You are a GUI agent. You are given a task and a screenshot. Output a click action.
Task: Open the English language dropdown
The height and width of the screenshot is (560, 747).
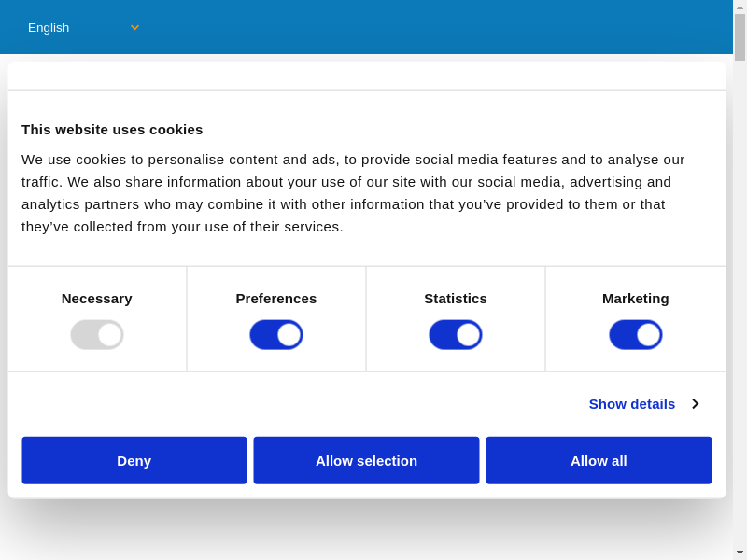pyautogui.click(x=82, y=27)
